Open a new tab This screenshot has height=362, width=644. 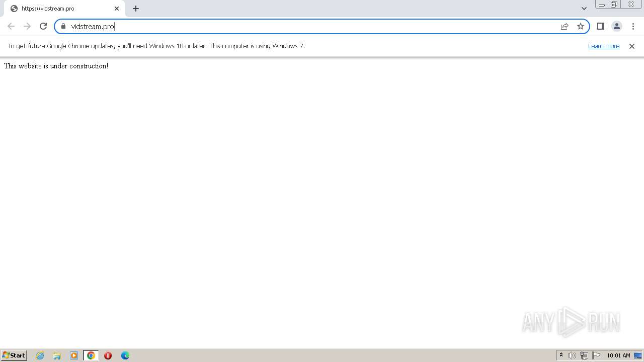pyautogui.click(x=136, y=9)
